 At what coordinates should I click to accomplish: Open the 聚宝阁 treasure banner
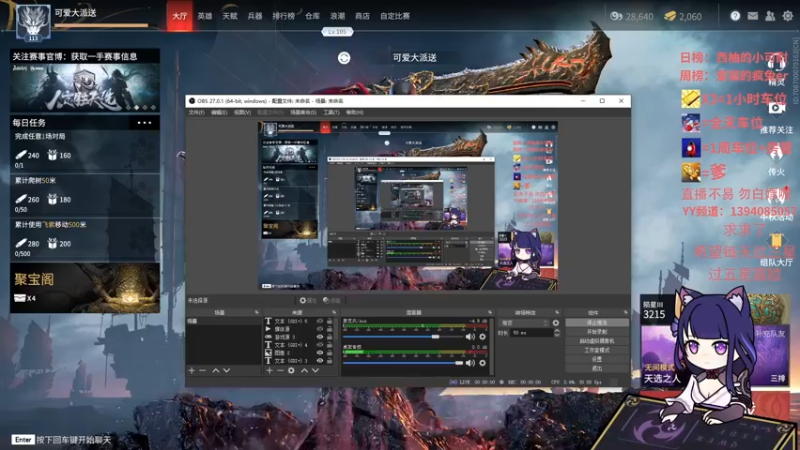pos(85,288)
